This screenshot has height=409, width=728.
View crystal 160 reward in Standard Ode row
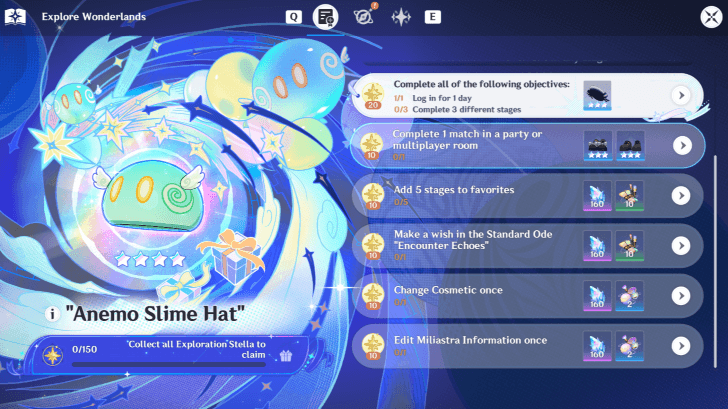tap(597, 246)
